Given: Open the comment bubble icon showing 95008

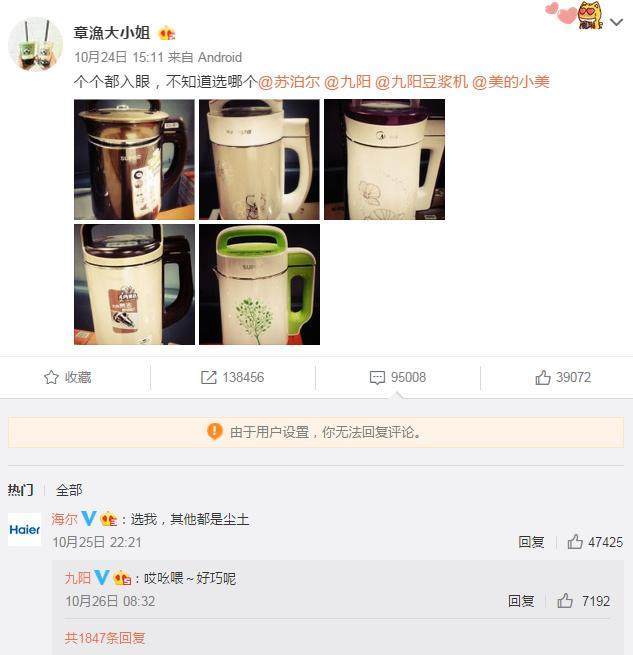Looking at the screenshot, I should click(377, 377).
